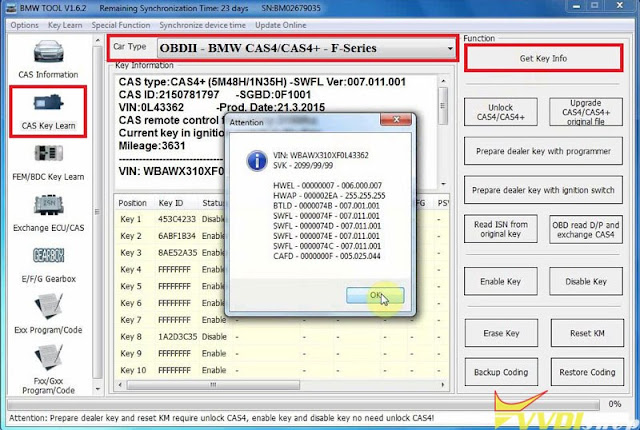This screenshot has width=640, height=430.
Task: Click CAFD - 0000000F line in dialog
Action: pos(327,256)
